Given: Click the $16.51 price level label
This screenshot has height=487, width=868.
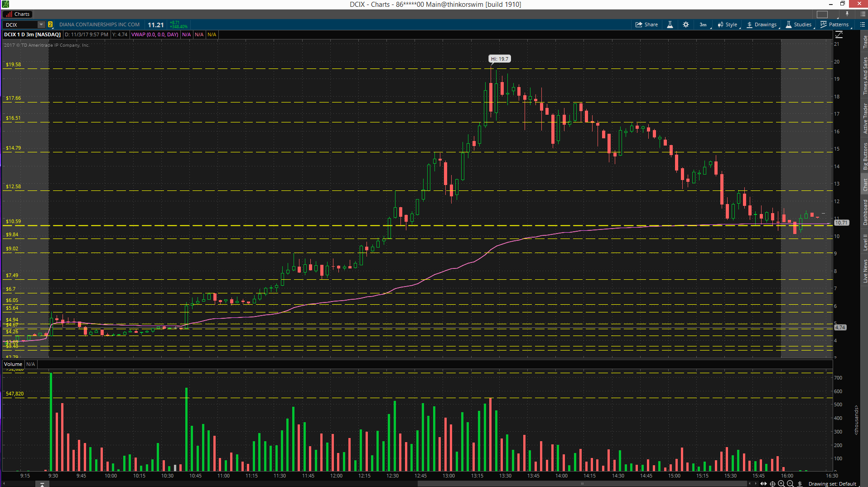Looking at the screenshot, I should 13,118.
